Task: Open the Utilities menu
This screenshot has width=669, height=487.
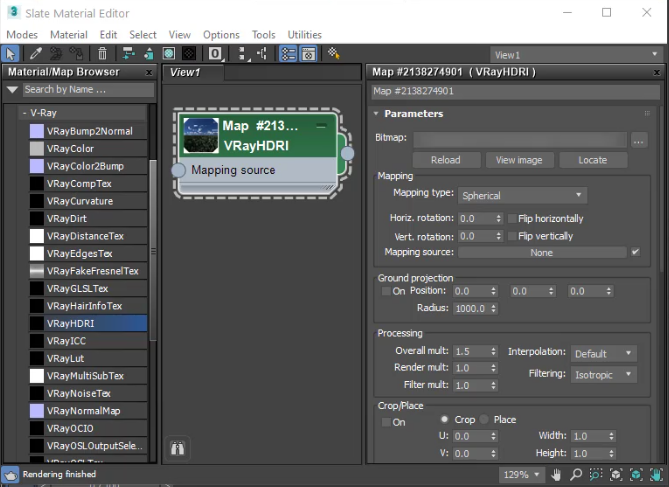Action: (305, 35)
